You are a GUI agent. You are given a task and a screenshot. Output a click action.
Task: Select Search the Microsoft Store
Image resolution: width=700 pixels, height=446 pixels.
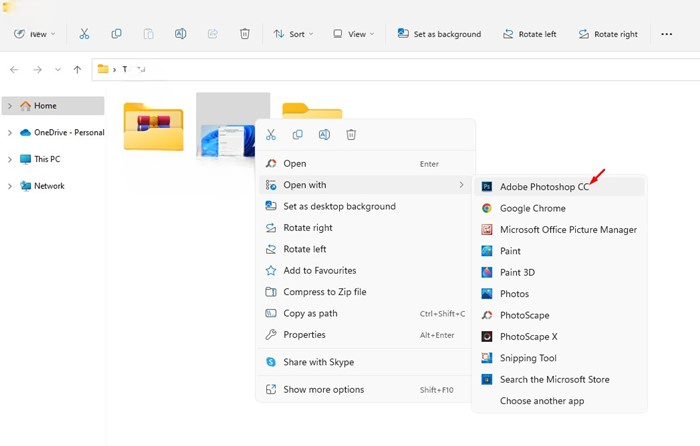tap(559, 380)
